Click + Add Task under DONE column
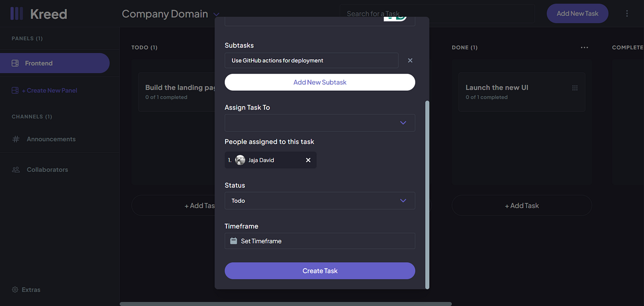Viewport: 644px width, 306px height. tap(522, 206)
